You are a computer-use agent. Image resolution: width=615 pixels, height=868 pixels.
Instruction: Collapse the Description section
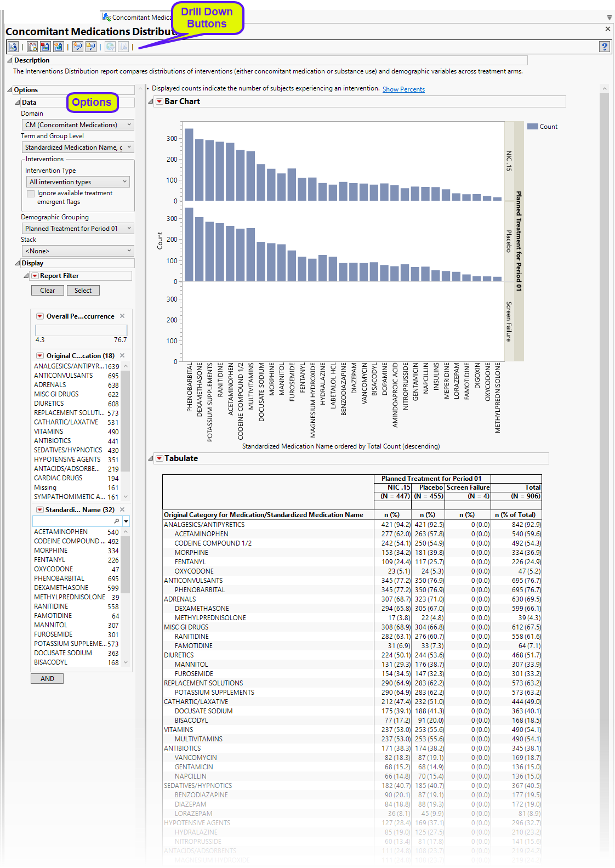10,60
